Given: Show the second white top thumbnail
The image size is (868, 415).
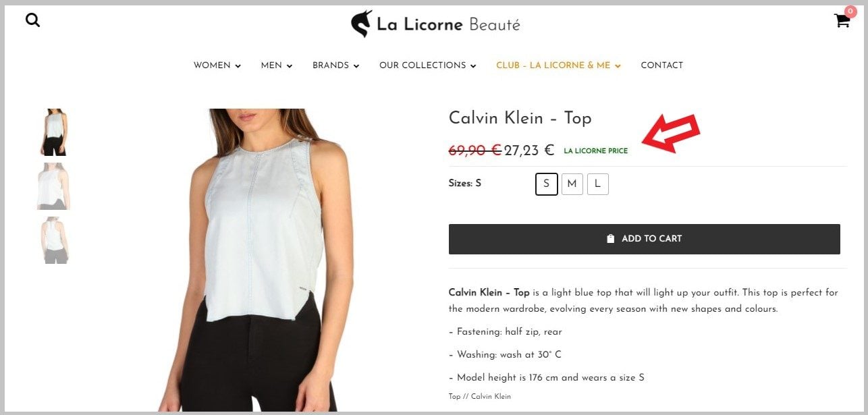Looking at the screenshot, I should click(x=53, y=186).
